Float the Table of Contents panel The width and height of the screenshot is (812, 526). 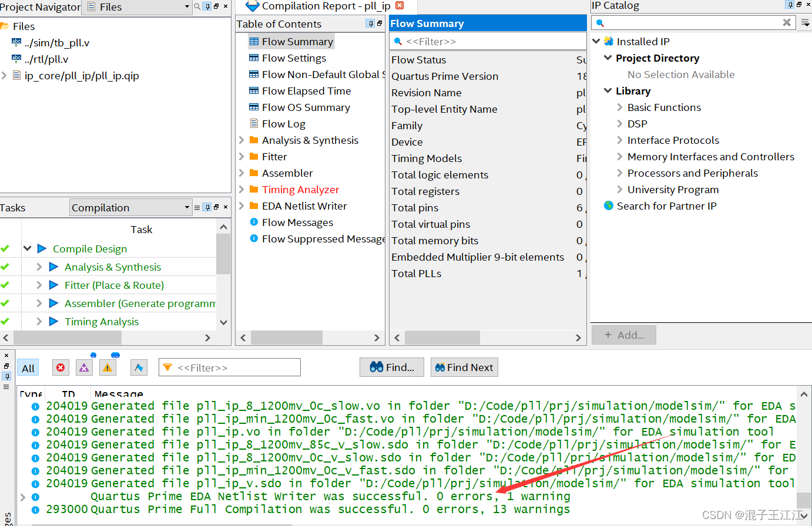380,23
